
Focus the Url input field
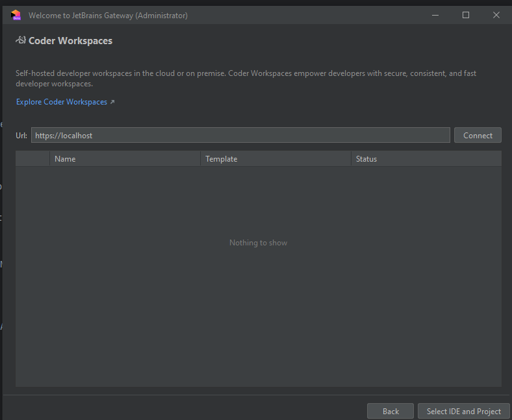(x=240, y=135)
